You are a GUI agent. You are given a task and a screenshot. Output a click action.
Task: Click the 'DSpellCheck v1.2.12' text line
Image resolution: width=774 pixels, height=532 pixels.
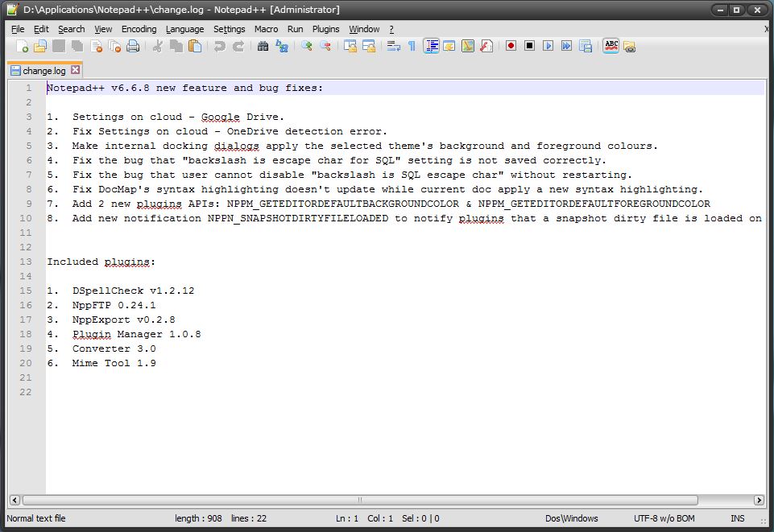tap(133, 291)
